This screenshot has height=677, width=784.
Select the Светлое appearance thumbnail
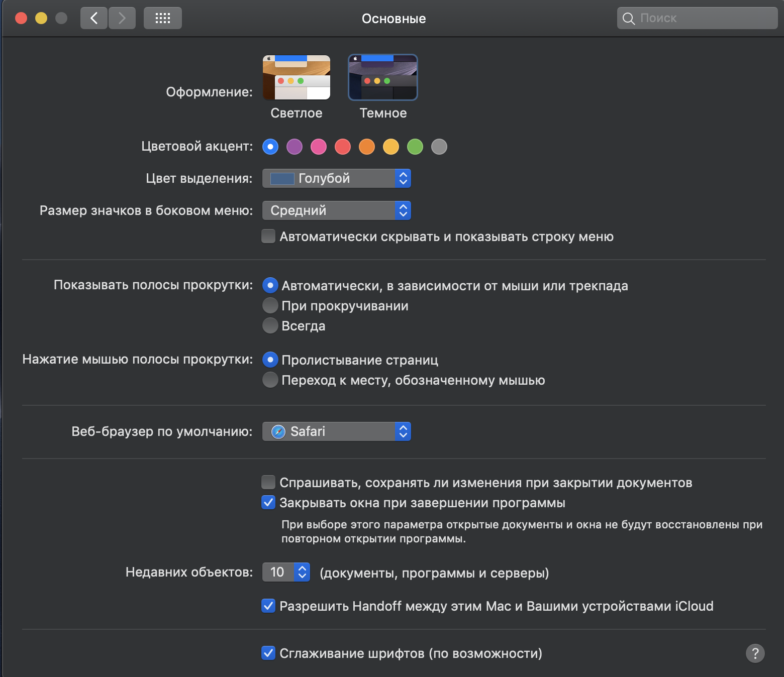[297, 77]
